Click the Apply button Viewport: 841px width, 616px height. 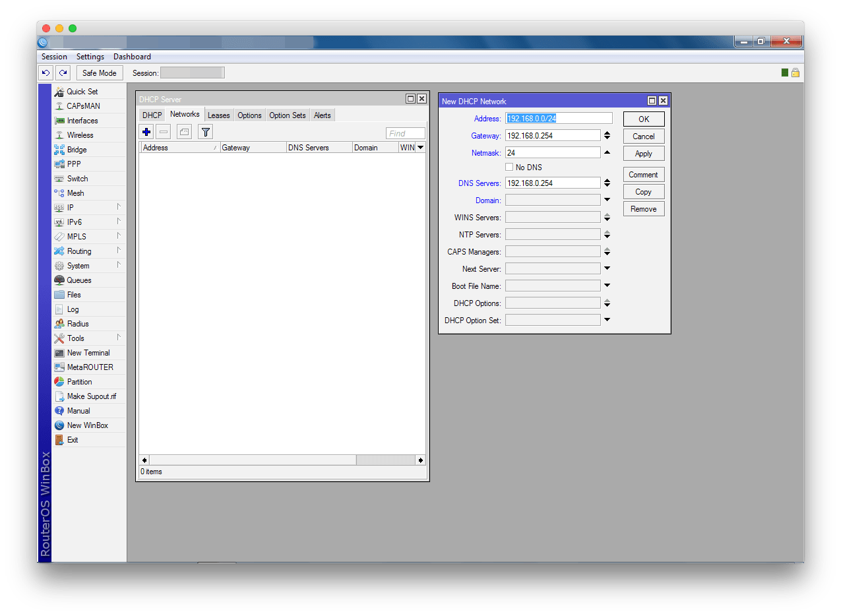pyautogui.click(x=643, y=154)
